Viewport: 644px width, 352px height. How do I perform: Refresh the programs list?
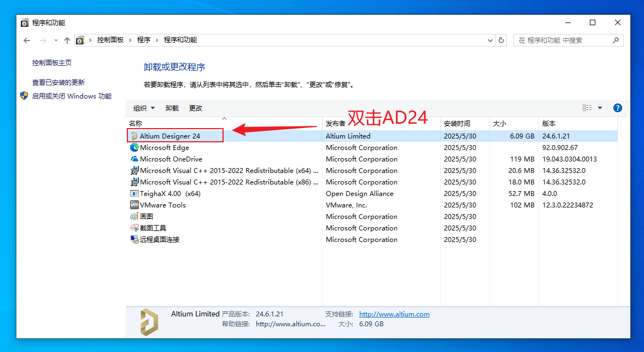click(501, 41)
